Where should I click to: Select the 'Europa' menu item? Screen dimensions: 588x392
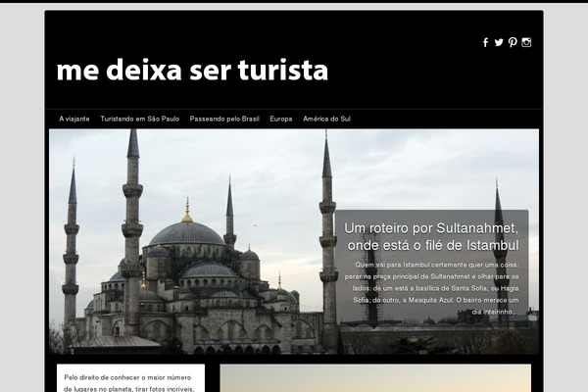click(281, 119)
